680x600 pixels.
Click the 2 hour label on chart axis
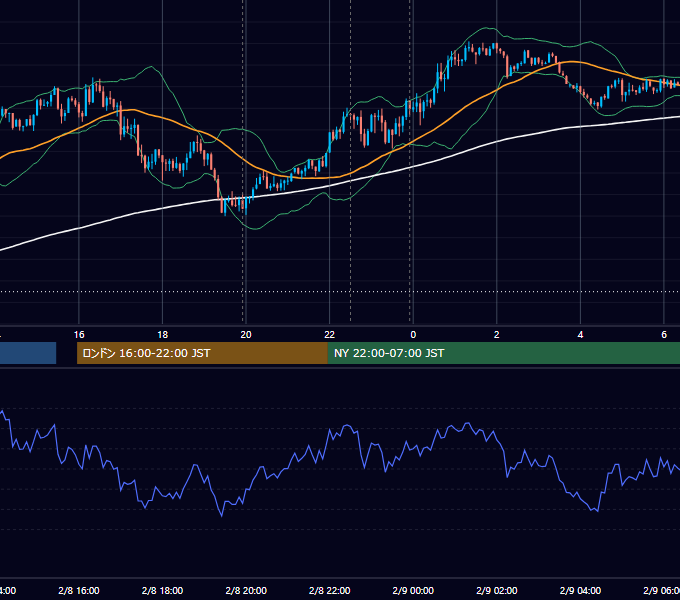pyautogui.click(x=497, y=335)
